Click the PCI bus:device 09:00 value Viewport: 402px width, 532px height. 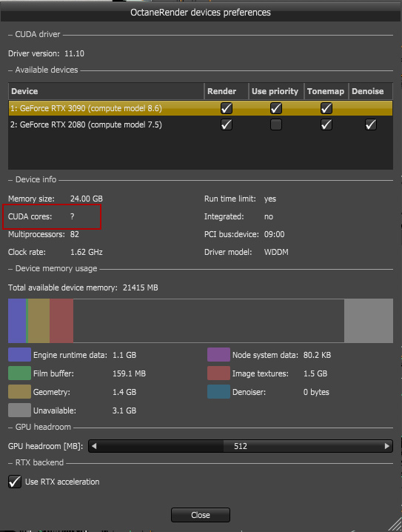coord(274,234)
